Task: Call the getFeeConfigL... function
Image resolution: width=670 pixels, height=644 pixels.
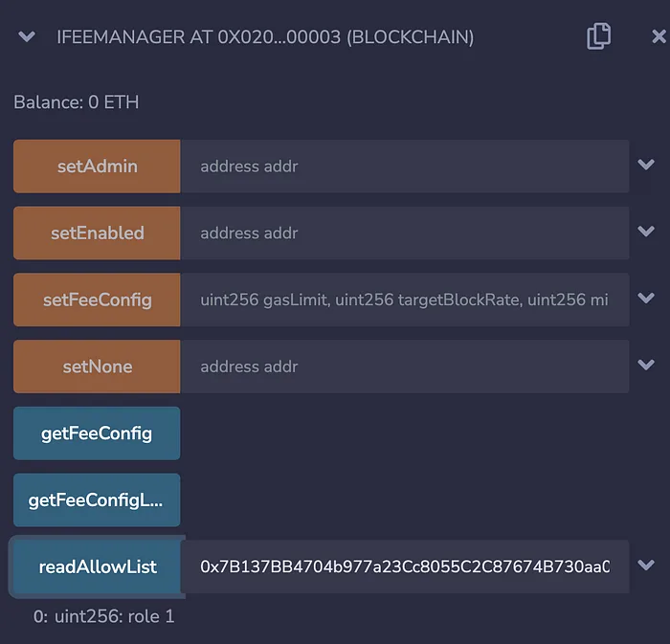Action: pyautogui.click(x=97, y=500)
